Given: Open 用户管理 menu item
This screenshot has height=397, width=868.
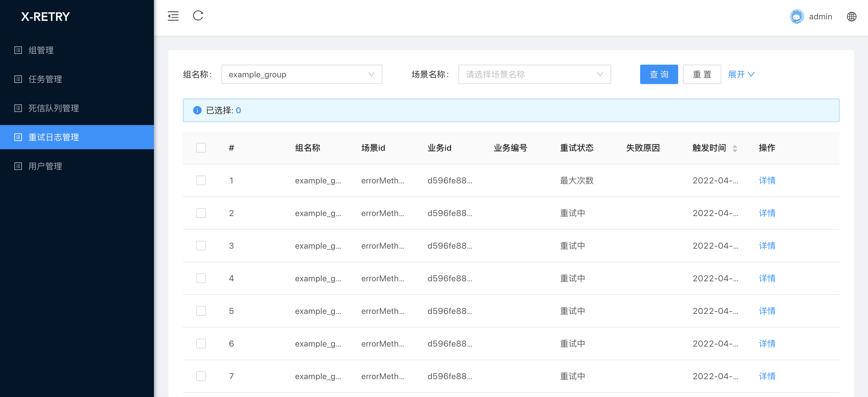Looking at the screenshot, I should pyautogui.click(x=45, y=166).
